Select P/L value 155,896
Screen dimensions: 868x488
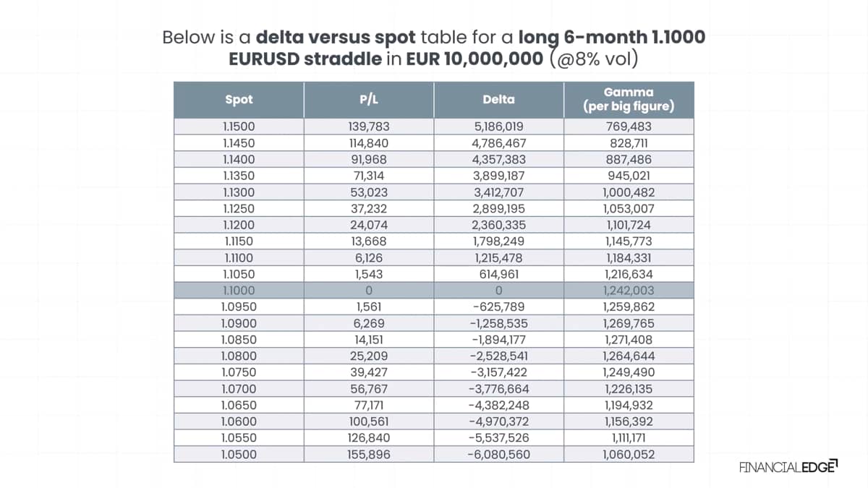[369, 454]
